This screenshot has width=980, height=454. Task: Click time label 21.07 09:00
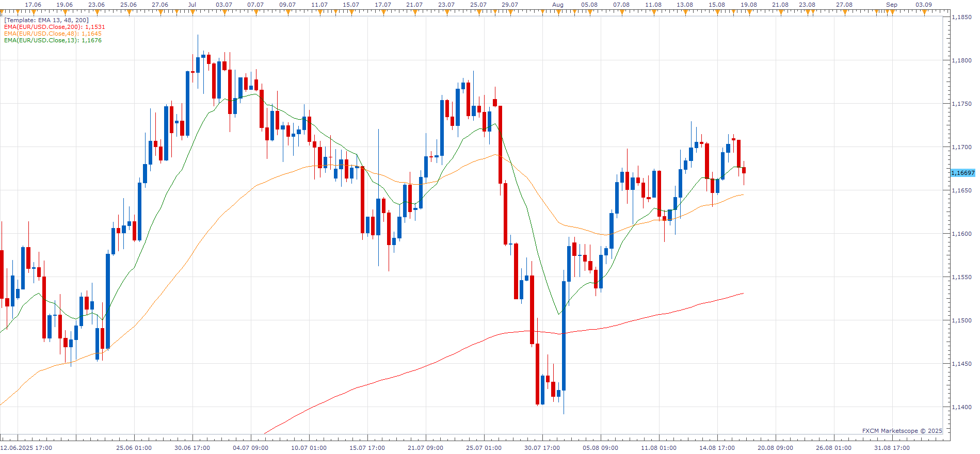425,448
